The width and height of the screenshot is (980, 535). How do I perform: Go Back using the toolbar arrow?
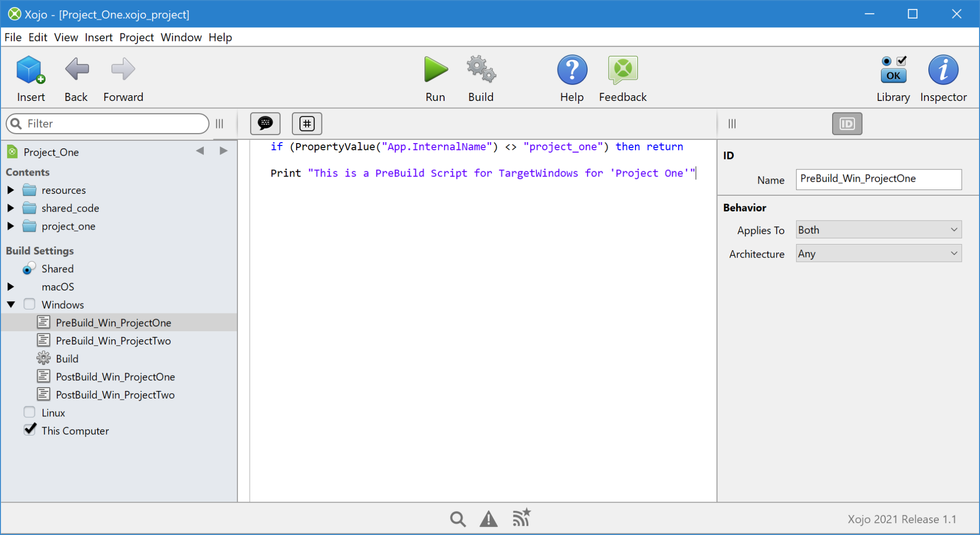(77, 69)
